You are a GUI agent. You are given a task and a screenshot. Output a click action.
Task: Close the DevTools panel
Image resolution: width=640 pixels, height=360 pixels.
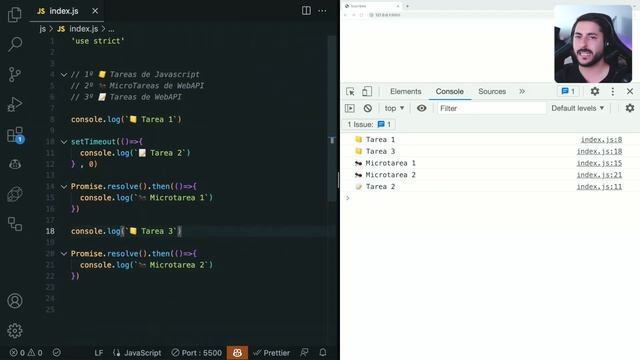pos(630,91)
